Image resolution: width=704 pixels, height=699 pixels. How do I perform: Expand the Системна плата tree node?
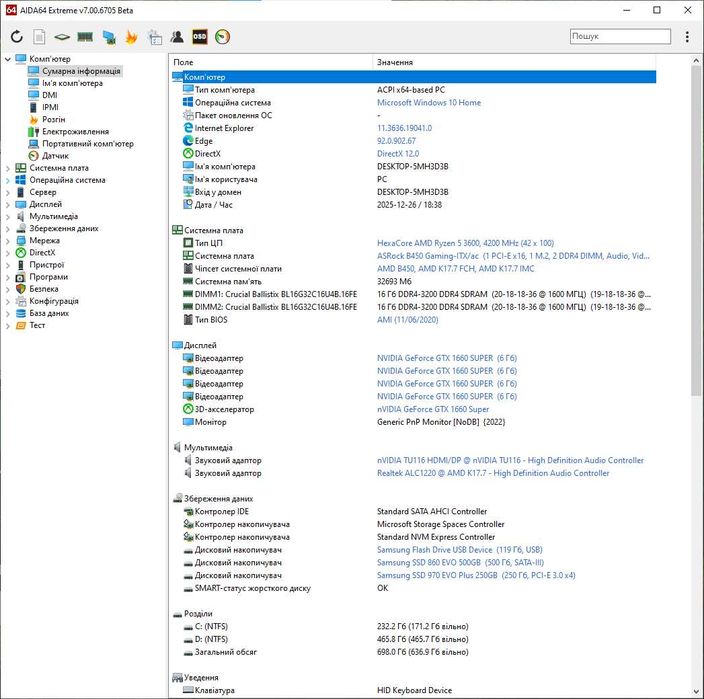click(8, 168)
